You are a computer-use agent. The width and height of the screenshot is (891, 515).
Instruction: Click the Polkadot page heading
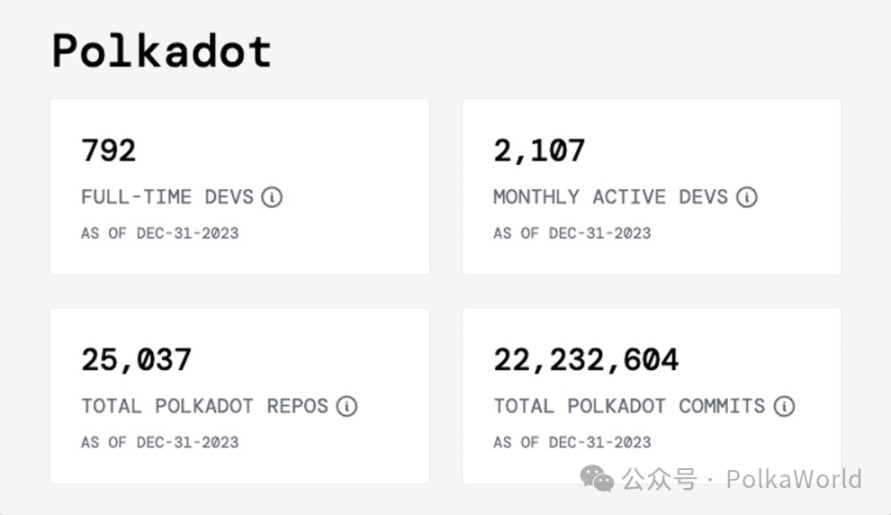pos(162,51)
